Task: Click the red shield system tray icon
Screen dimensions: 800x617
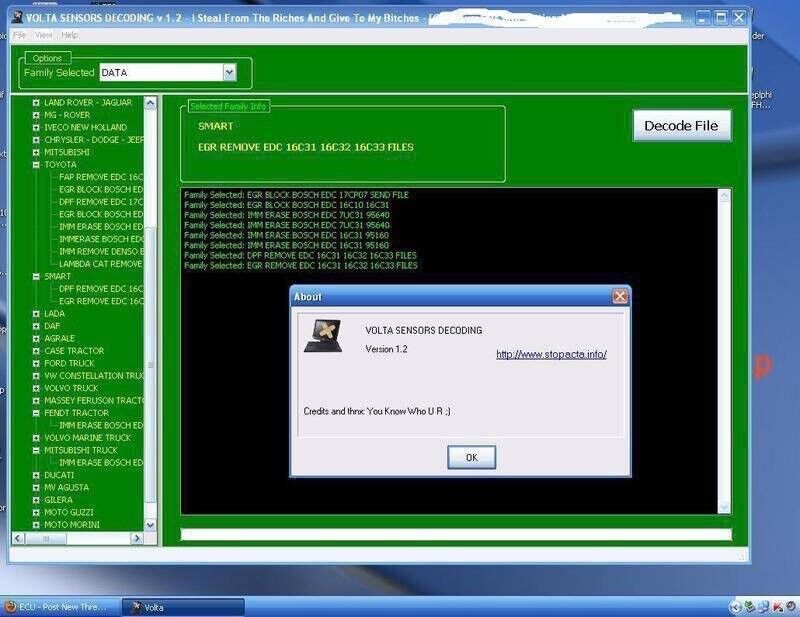Action: pyautogui.click(x=778, y=607)
